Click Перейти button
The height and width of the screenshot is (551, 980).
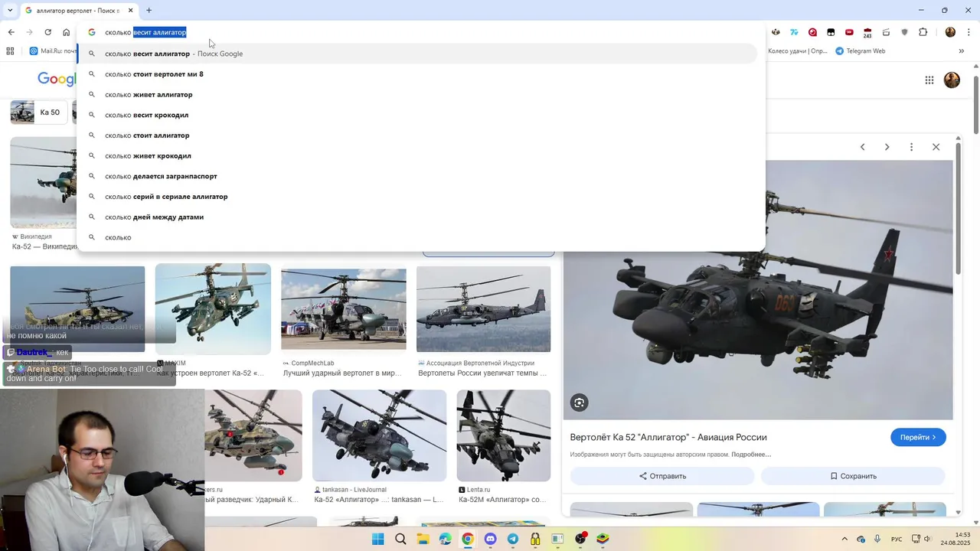(x=918, y=437)
